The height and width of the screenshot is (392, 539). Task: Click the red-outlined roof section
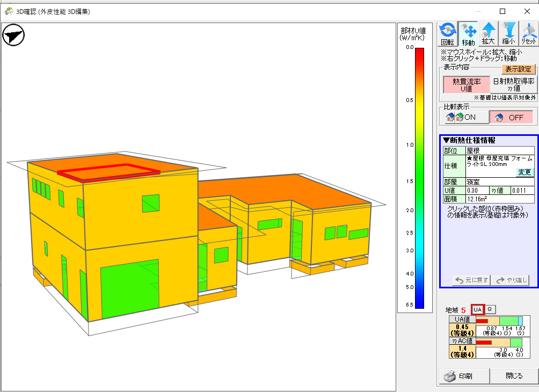point(109,172)
